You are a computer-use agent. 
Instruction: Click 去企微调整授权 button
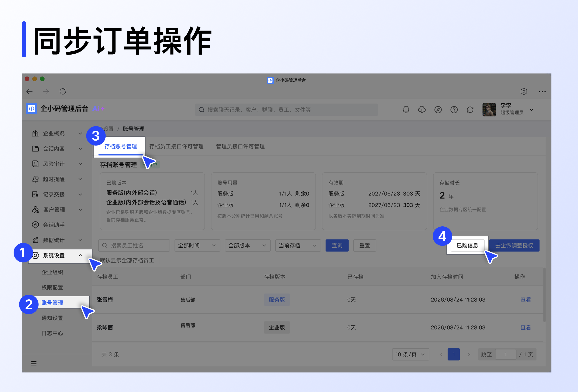(x=514, y=245)
